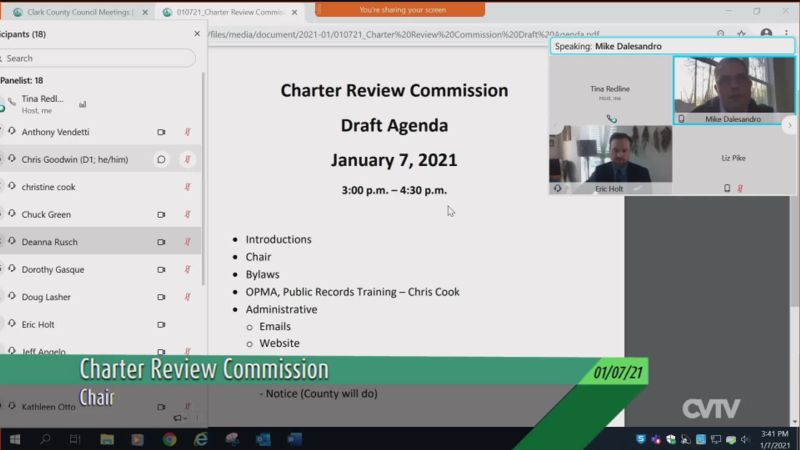Image resolution: width=800 pixels, height=450 pixels.
Task: Open Chrome three-dot menu
Action: 787,34
